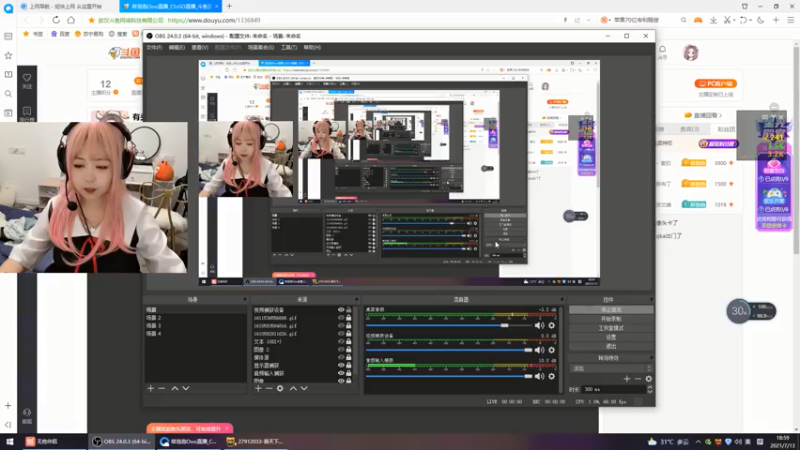Toggle the lock on the first 视频捕获设备 source
The height and width of the screenshot is (450, 800).
point(349,310)
